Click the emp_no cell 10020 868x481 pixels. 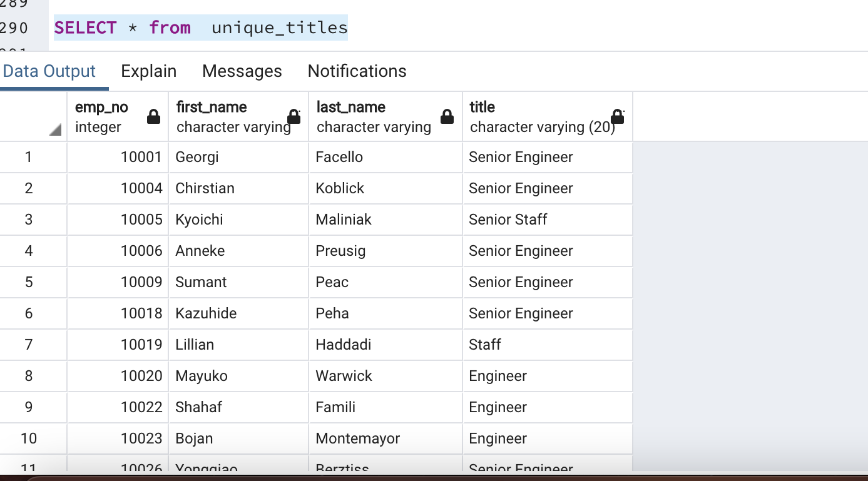[x=118, y=376]
